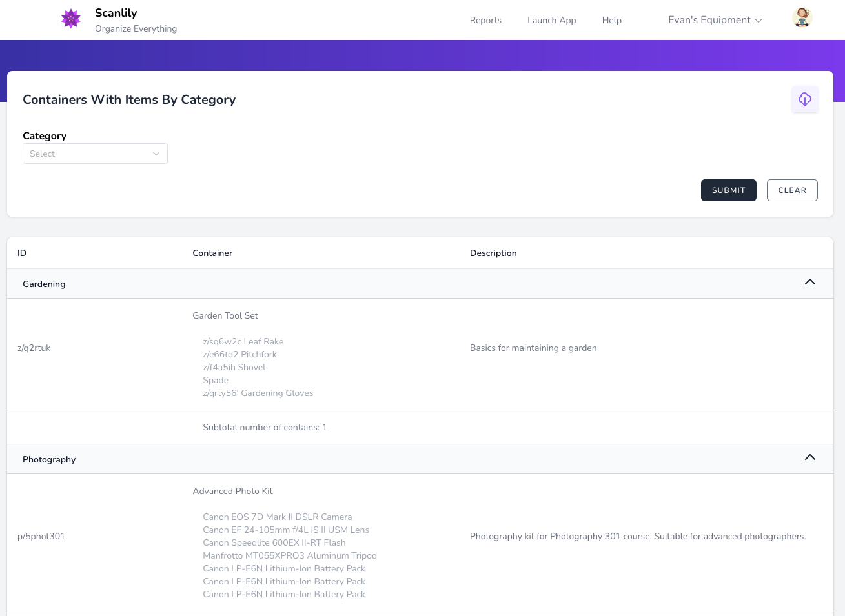Open the user profile avatar
This screenshot has width=845, height=616.
[x=802, y=18]
